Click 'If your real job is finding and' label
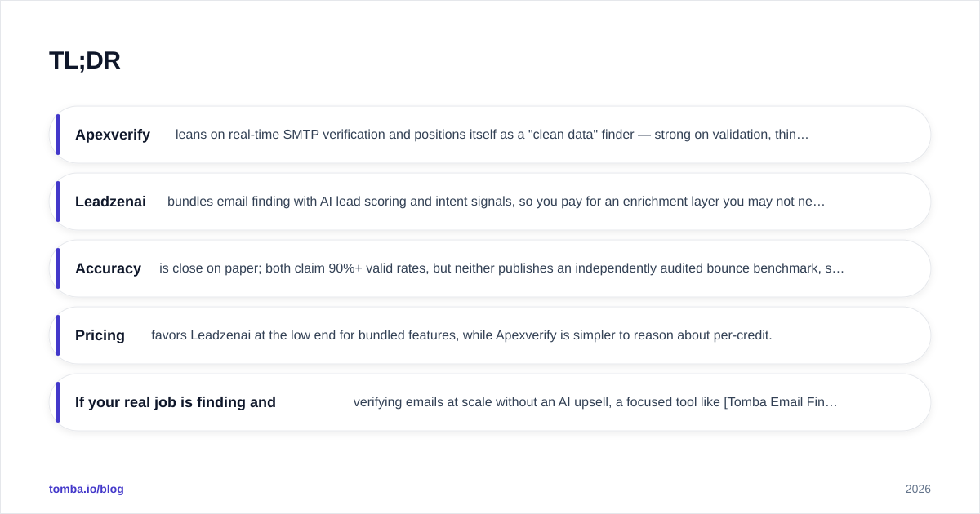Image resolution: width=980 pixels, height=514 pixels. click(x=176, y=402)
